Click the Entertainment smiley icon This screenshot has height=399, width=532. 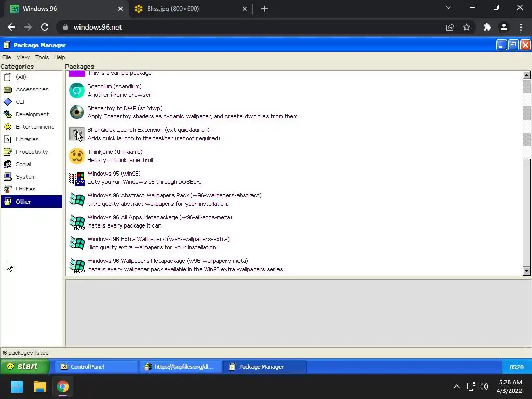tap(7, 127)
